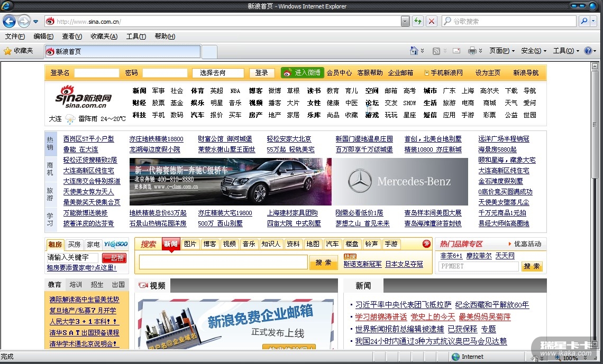
Task: Click the Back navigation arrow
Action: pos(9,21)
